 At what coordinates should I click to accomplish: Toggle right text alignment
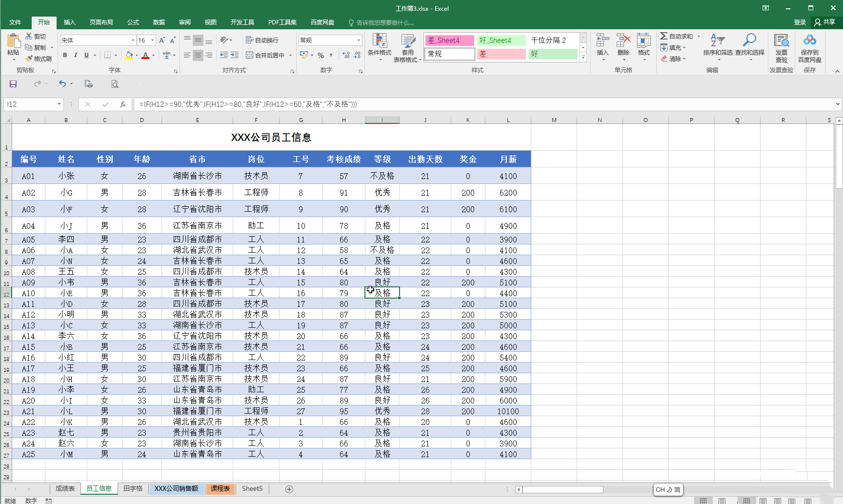pos(209,55)
